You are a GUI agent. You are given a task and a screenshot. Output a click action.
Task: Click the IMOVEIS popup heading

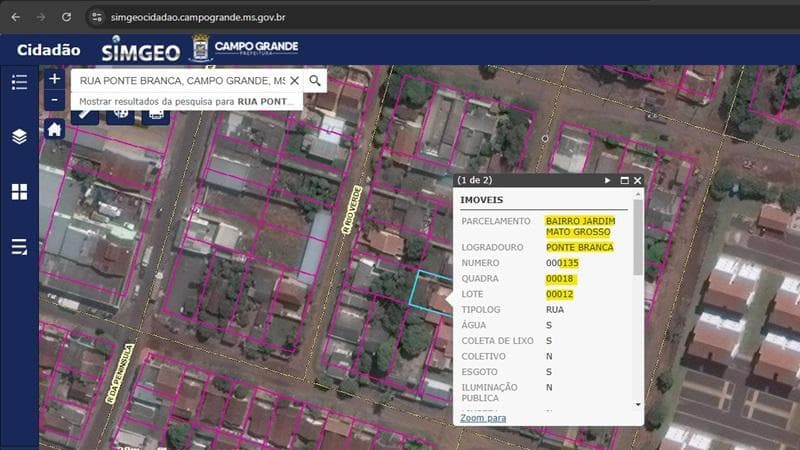pos(482,200)
